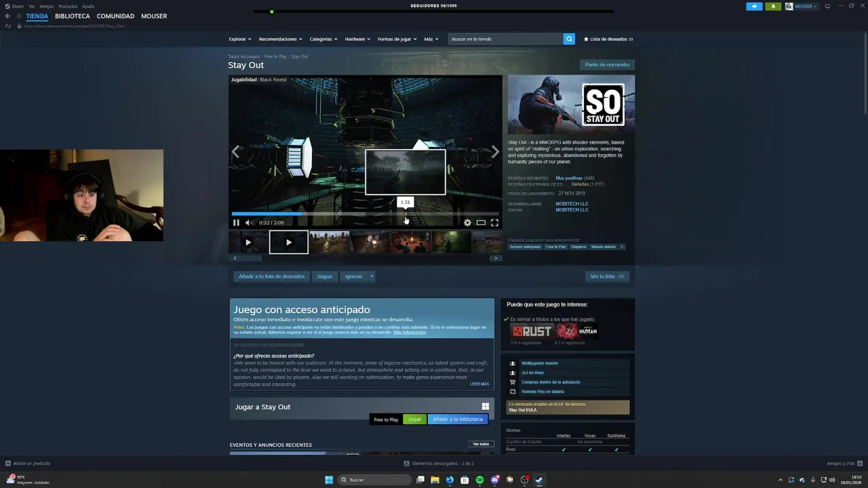Viewport: 868px width, 488px height.
Task: Click the Seguir button
Action: tap(325, 276)
